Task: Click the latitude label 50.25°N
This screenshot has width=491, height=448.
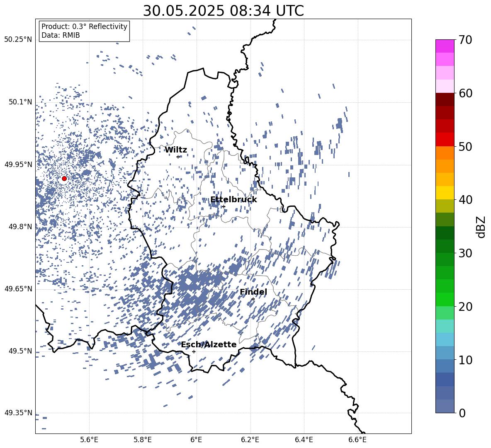Action: [18, 40]
